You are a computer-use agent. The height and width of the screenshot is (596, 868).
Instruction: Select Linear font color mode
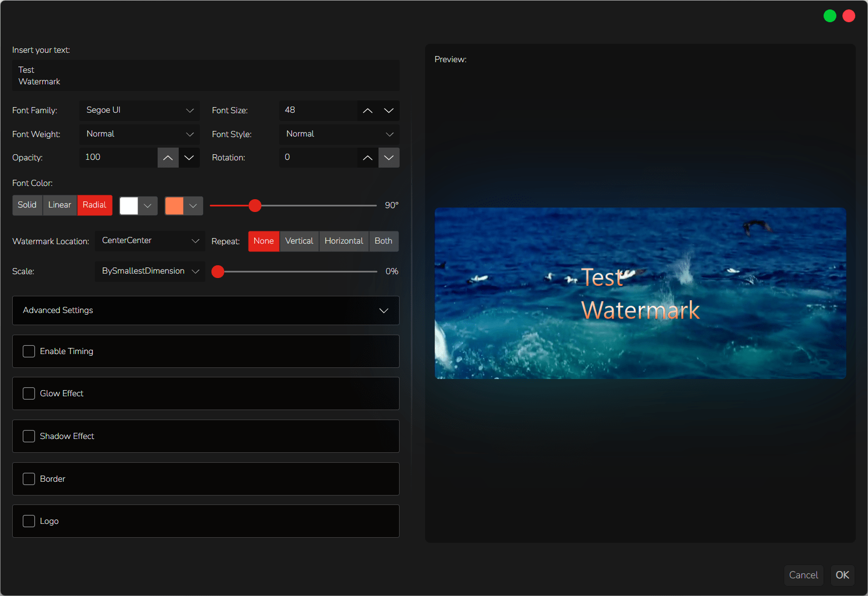click(59, 205)
